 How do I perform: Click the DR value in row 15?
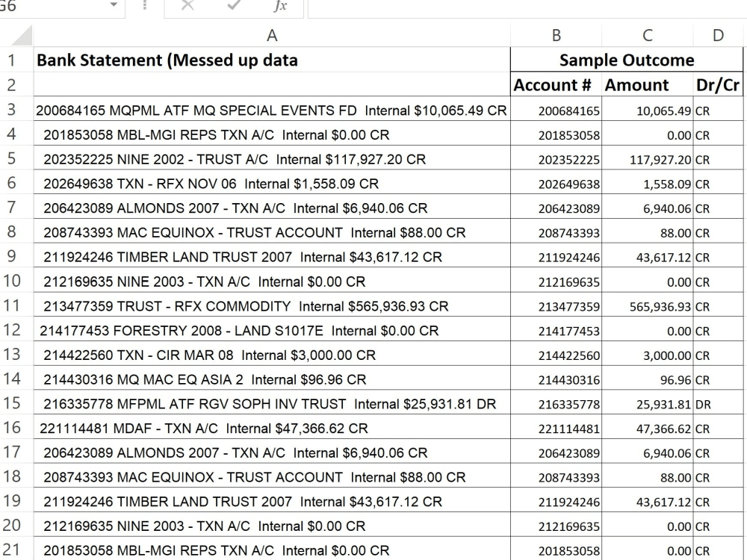click(718, 403)
